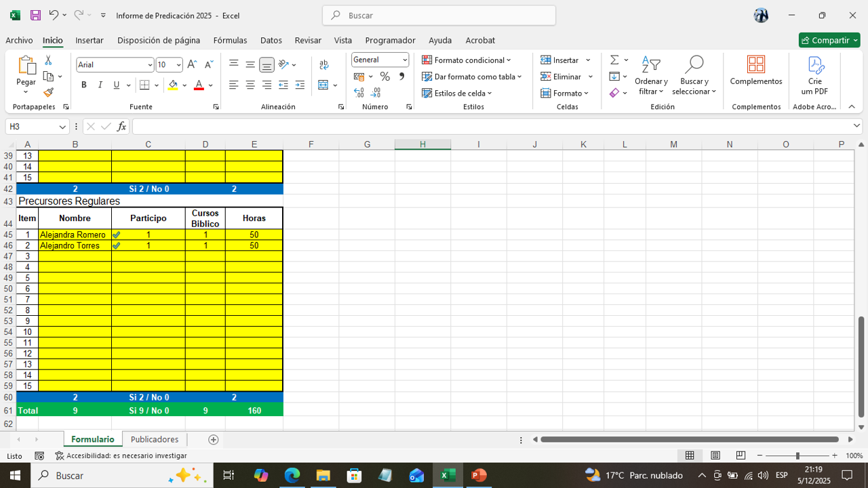Open the Name Box H3 dropdown arrow
This screenshot has width=868, height=488.
62,126
